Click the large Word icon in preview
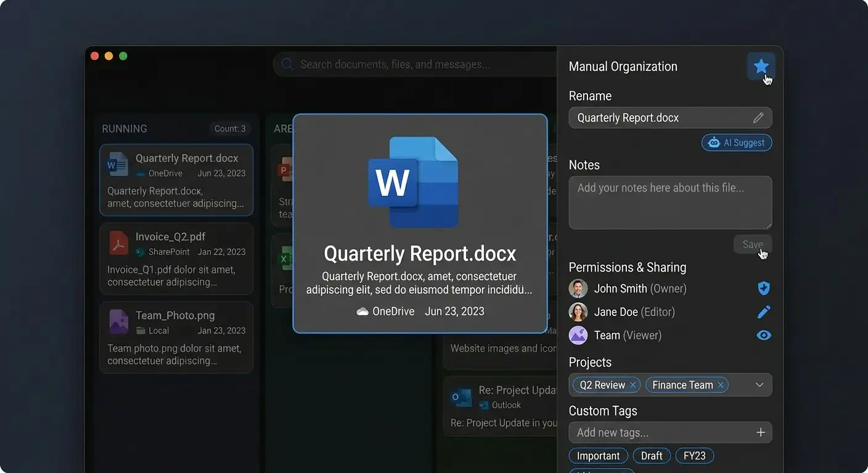868x473 pixels. click(413, 183)
